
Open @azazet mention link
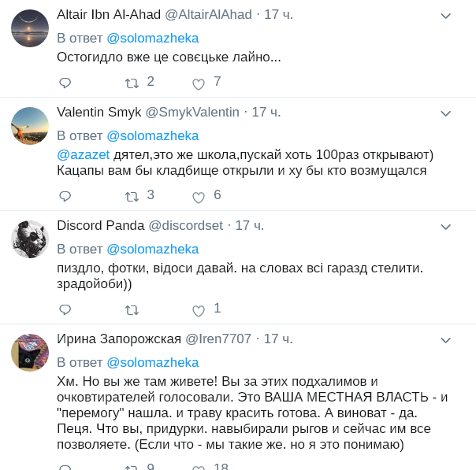pos(84,154)
